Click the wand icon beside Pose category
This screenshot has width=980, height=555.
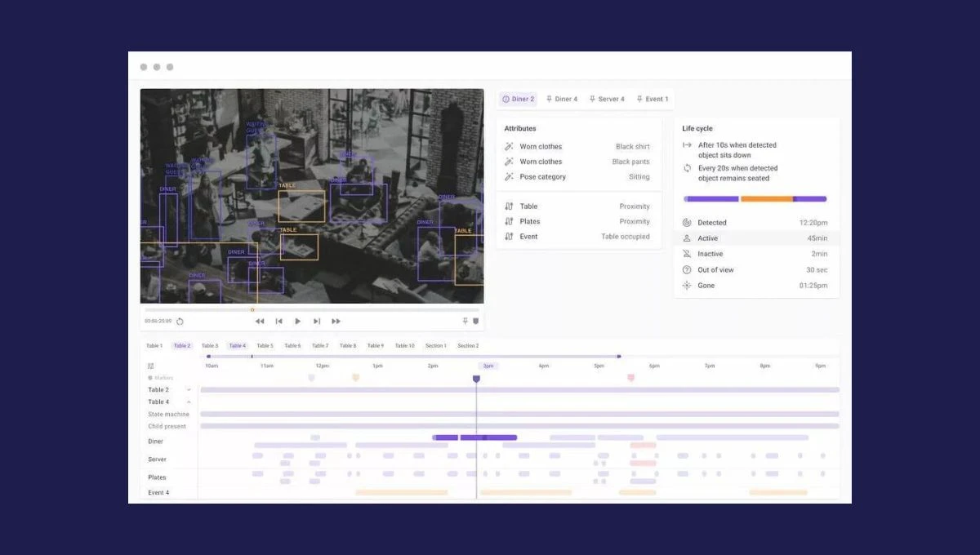click(x=509, y=177)
